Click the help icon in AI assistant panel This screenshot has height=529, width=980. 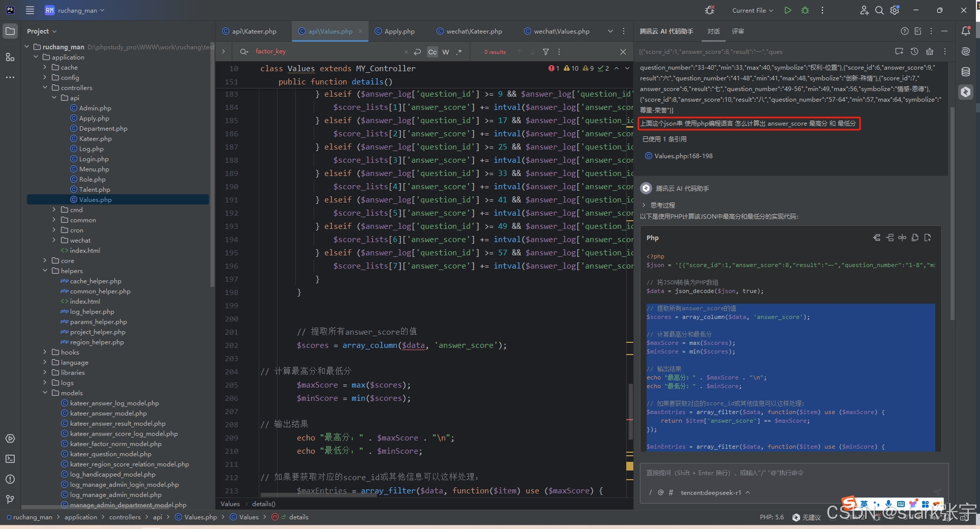click(905, 31)
